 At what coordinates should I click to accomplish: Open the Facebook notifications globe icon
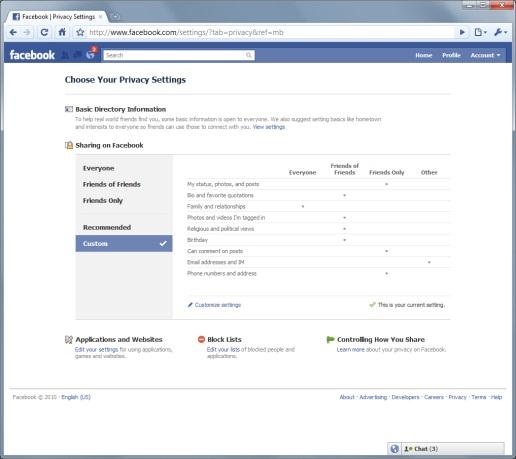pos(91,54)
